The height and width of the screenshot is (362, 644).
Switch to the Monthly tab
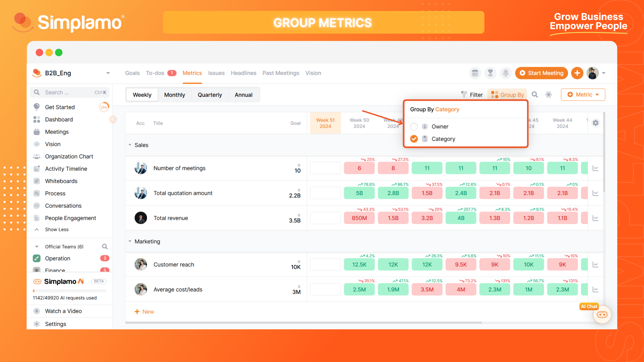[174, 95]
